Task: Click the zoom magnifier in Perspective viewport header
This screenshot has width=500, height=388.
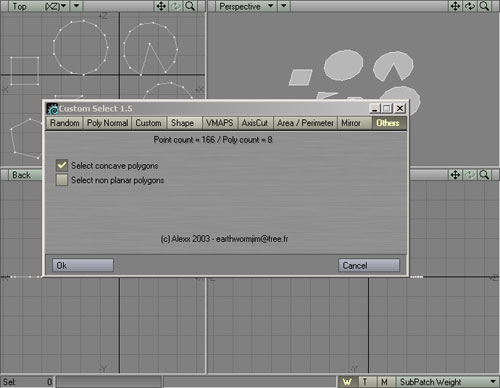Action: pos(484,6)
